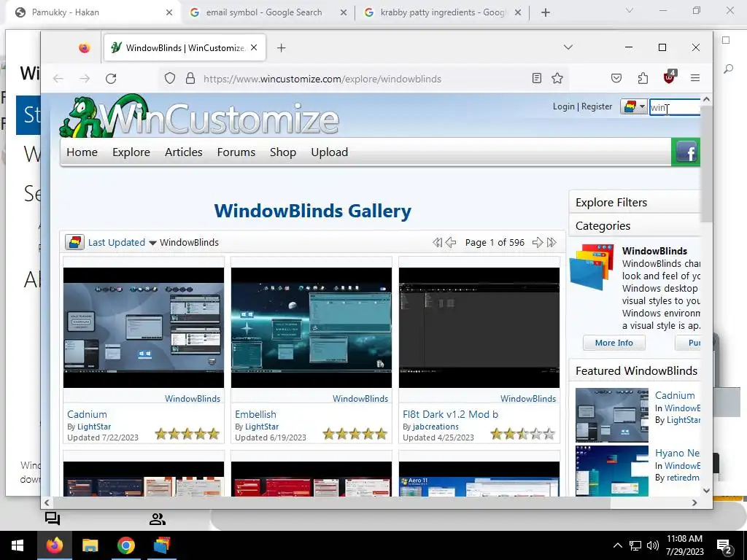The image size is (747, 560).
Task: Click Fl8t Dark star rating
Action: click(522, 434)
